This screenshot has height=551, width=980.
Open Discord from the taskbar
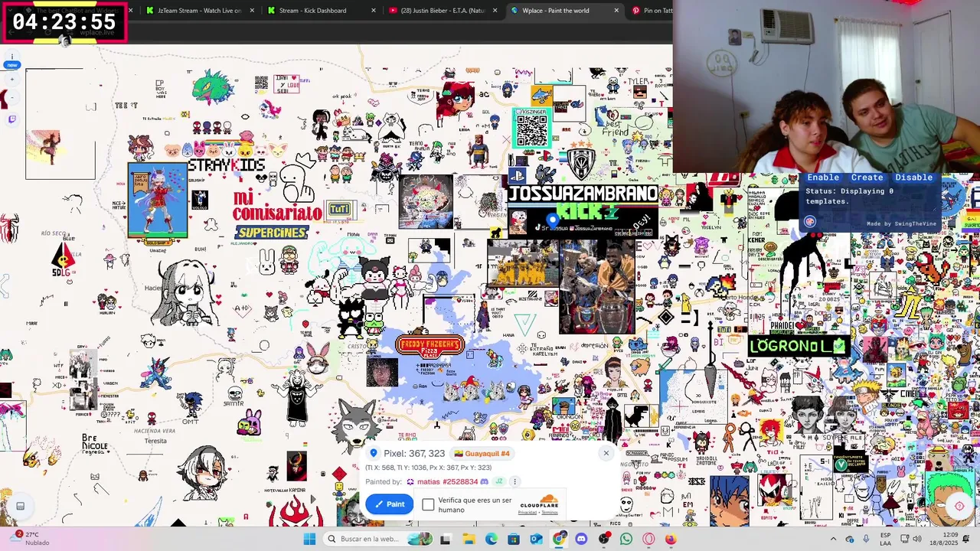[581, 539]
